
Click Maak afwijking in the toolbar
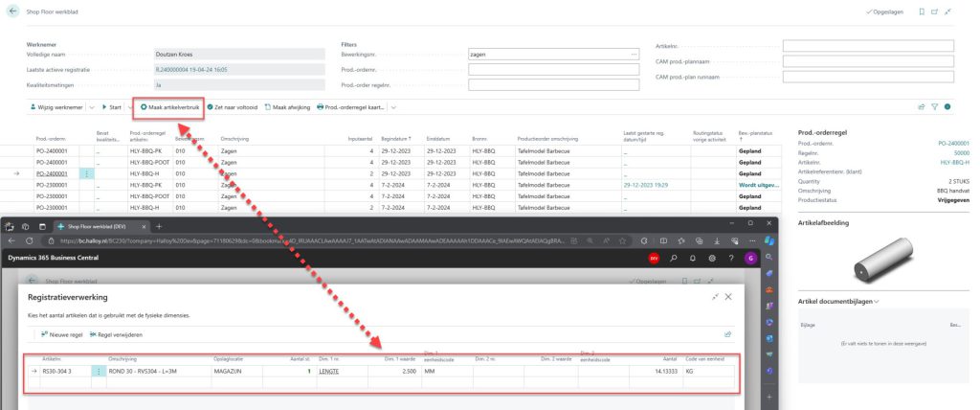(287, 106)
